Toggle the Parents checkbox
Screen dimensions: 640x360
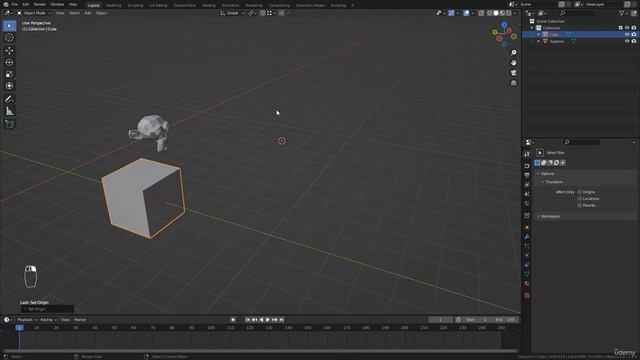tap(580, 205)
